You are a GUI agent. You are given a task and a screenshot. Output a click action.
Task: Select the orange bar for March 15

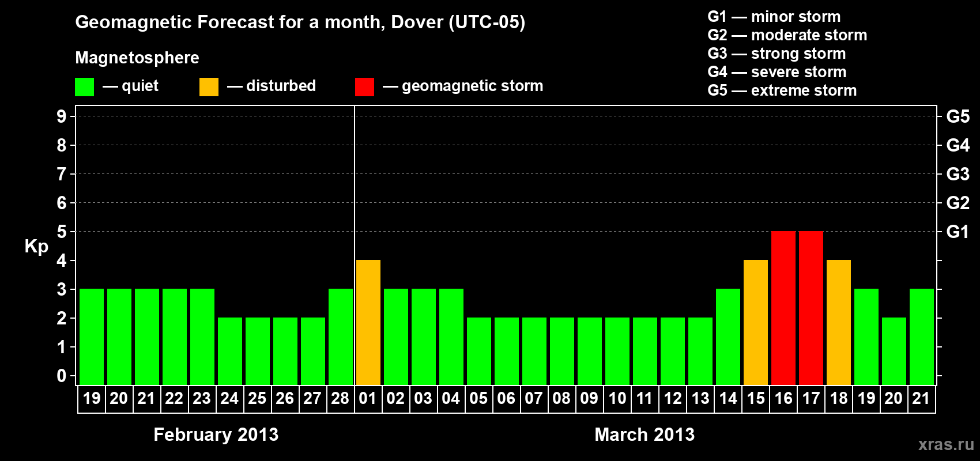pos(756,322)
